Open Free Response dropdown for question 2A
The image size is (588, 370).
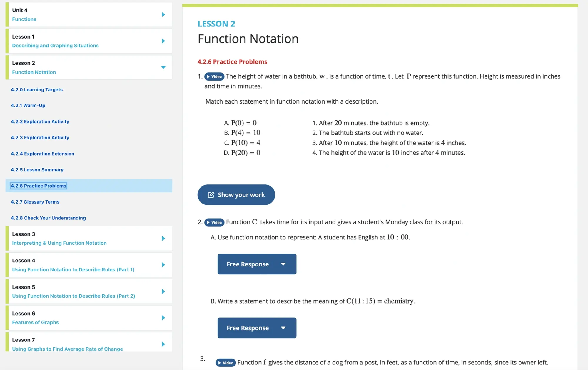pos(257,264)
